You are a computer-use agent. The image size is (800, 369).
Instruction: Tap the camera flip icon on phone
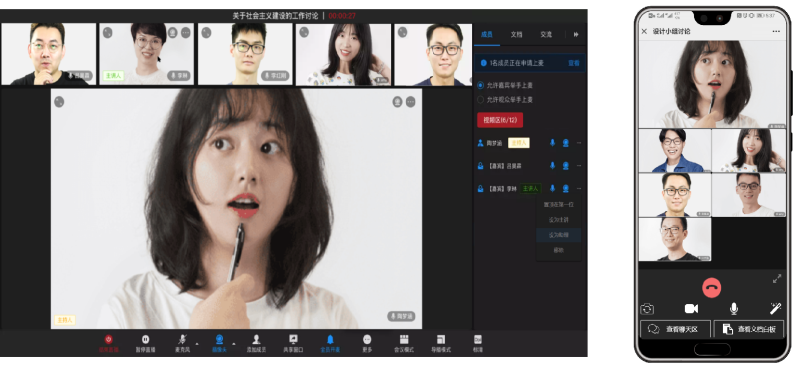647,309
